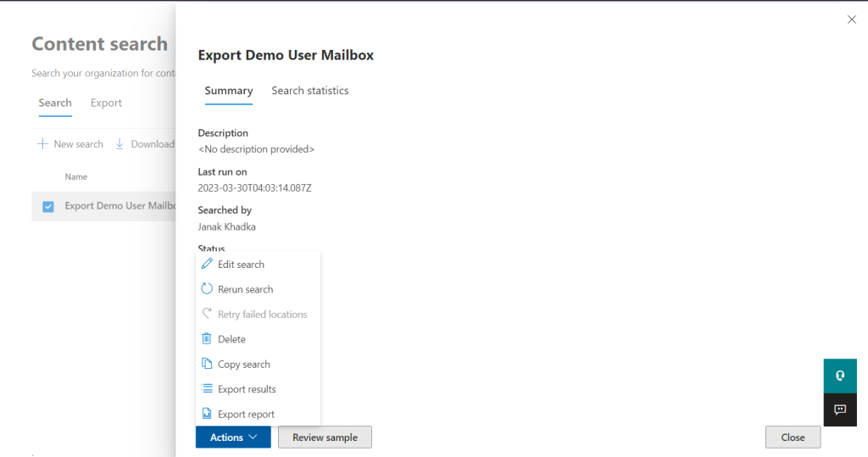Select the Export Demo User Mailbox list row

click(103, 206)
